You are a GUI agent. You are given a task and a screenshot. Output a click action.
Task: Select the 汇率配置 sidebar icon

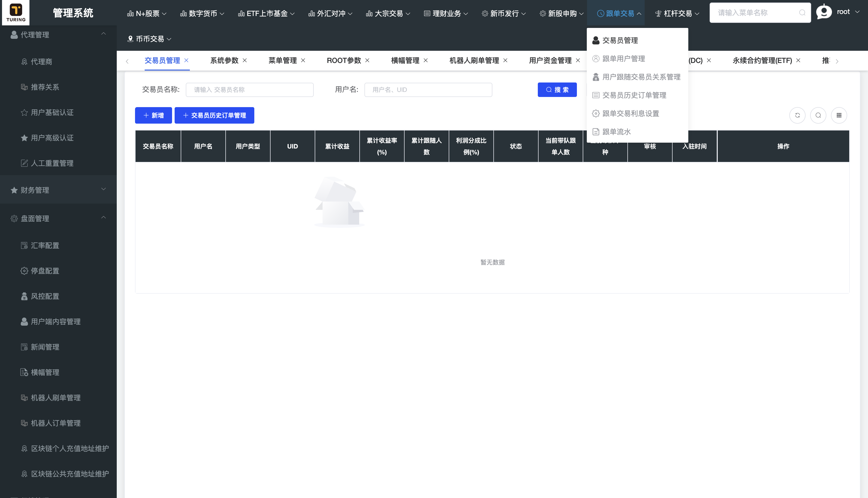[24, 245]
